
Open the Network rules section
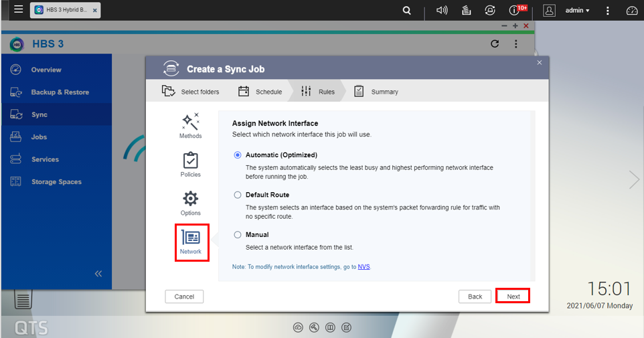(x=191, y=242)
